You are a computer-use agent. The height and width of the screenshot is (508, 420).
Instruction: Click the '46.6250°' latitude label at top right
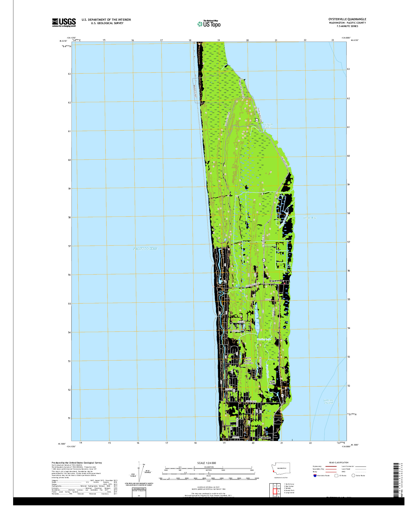click(x=355, y=40)
